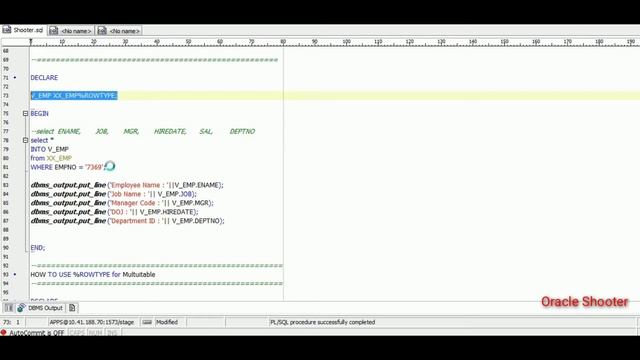Click the DBMS Output satellite icon
The height and width of the screenshot is (360, 640).
21,308
